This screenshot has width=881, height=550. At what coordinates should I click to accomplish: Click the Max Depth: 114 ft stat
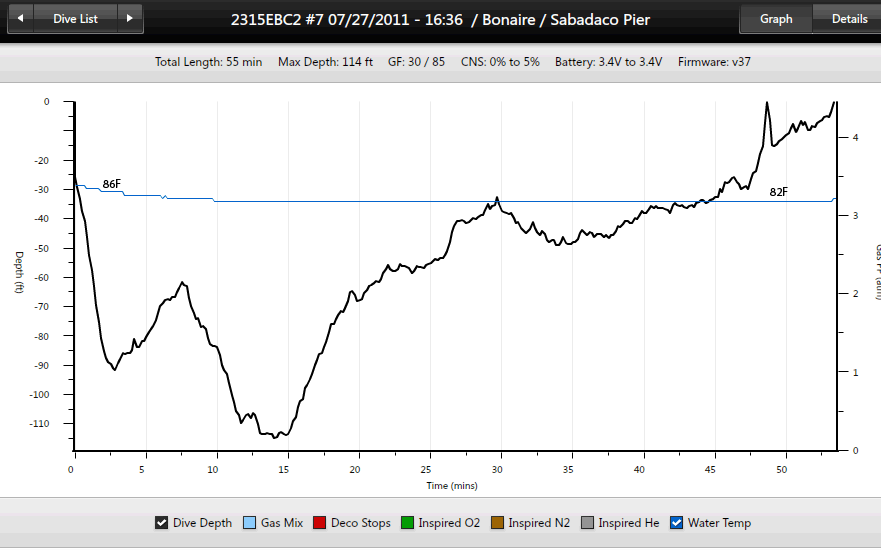325,62
